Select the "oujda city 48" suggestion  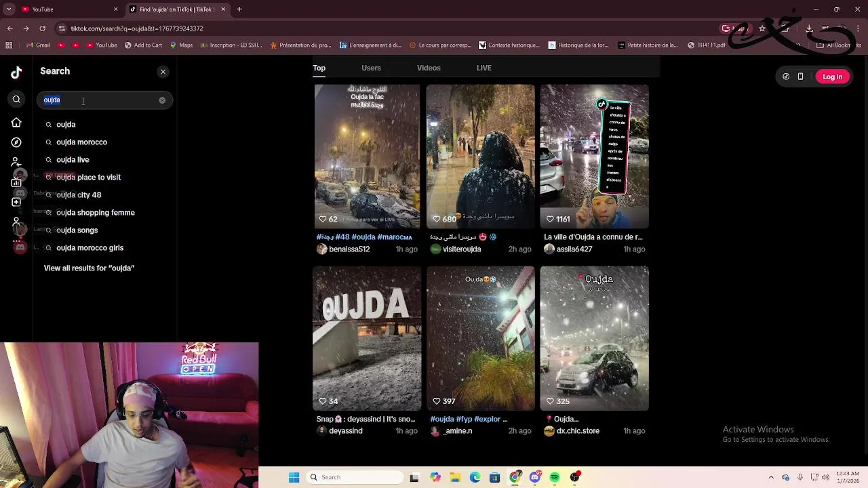105,195
